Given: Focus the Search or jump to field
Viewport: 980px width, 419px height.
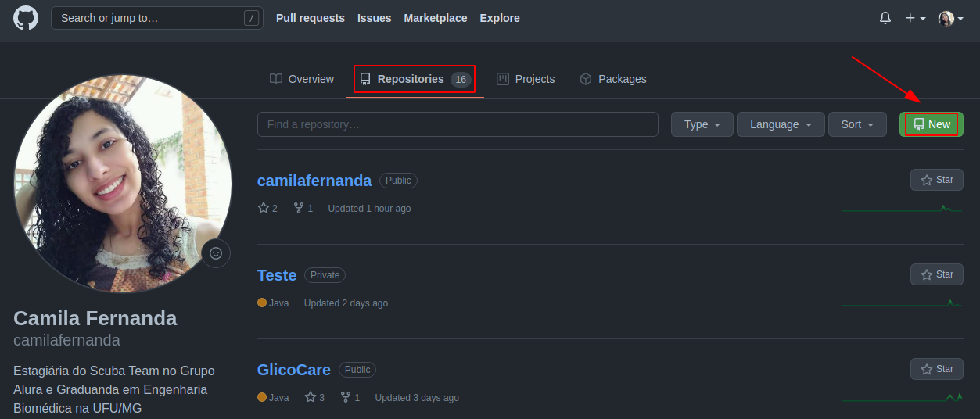Looking at the screenshot, I should click(x=157, y=18).
